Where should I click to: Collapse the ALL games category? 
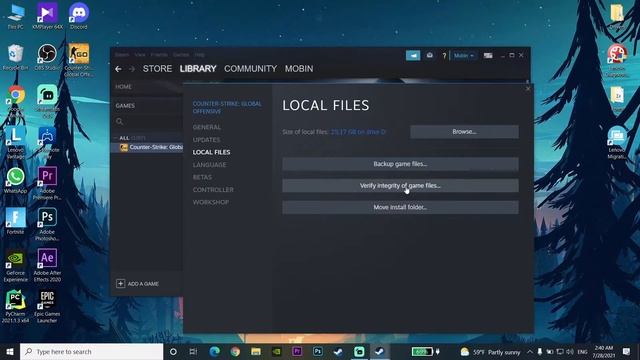[x=116, y=138]
